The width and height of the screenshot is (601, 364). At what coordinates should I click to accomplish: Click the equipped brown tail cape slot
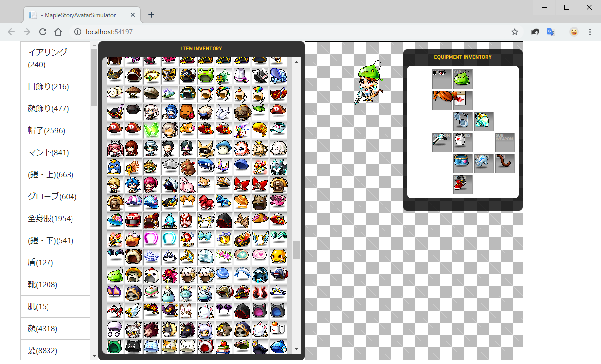click(505, 163)
